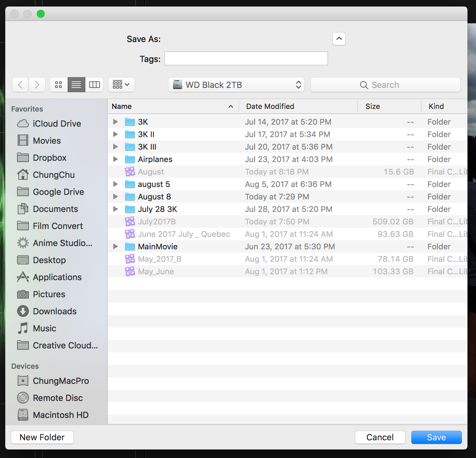Sort by Date Modified column
The width and height of the screenshot is (476, 458).
click(298, 106)
